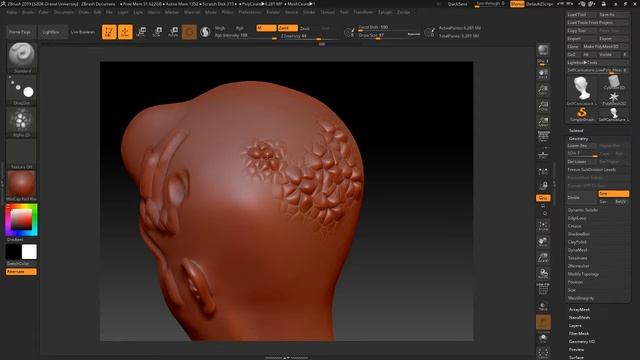Click the Divide button
This screenshot has height=360, width=640.
pyautogui.click(x=582, y=198)
